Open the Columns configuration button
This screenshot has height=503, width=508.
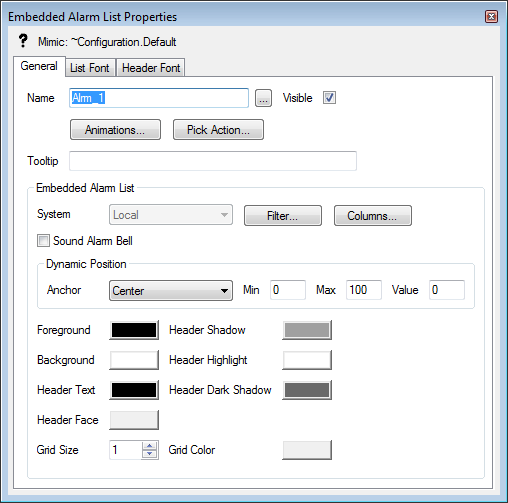(x=373, y=216)
